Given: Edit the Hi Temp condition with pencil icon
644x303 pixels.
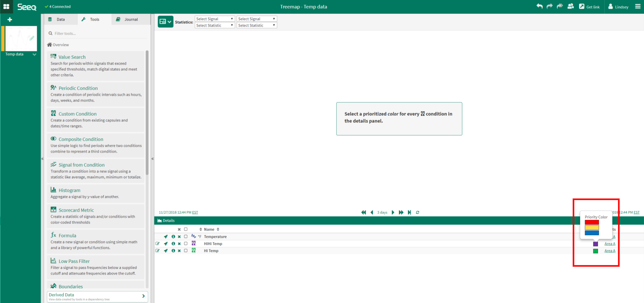Looking at the screenshot, I should click(x=157, y=251).
